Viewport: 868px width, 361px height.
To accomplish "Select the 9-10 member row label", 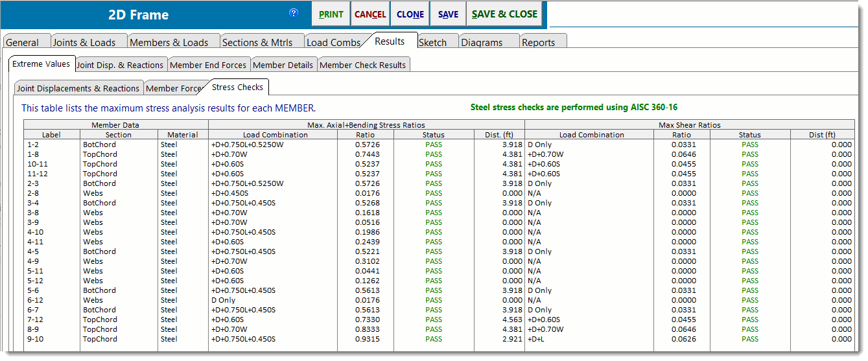I will (x=36, y=339).
